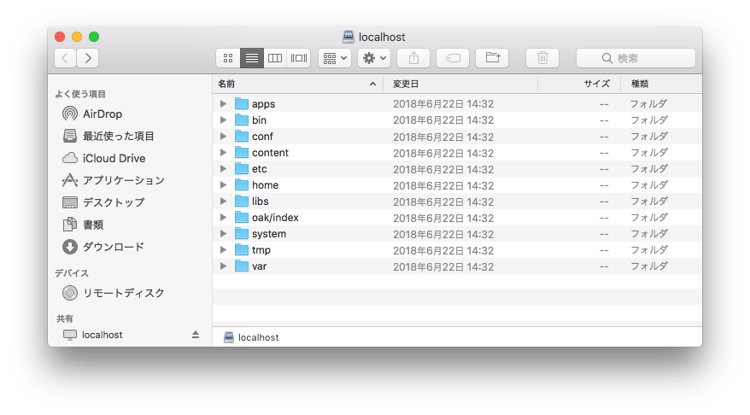Select the content folder icon
This screenshot has width=750, height=415.
(242, 153)
